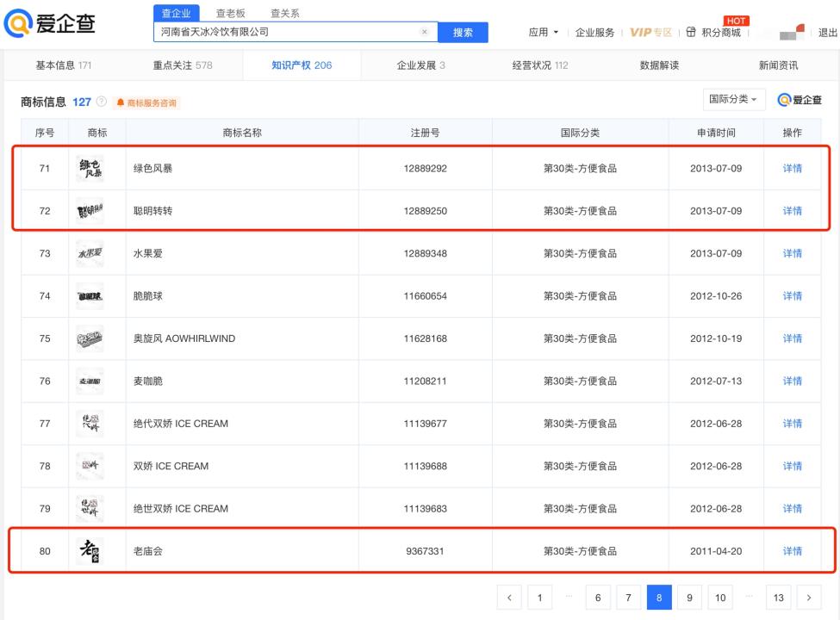840x620 pixels.
Task: Clear the search field using the × icon
Action: click(x=424, y=31)
